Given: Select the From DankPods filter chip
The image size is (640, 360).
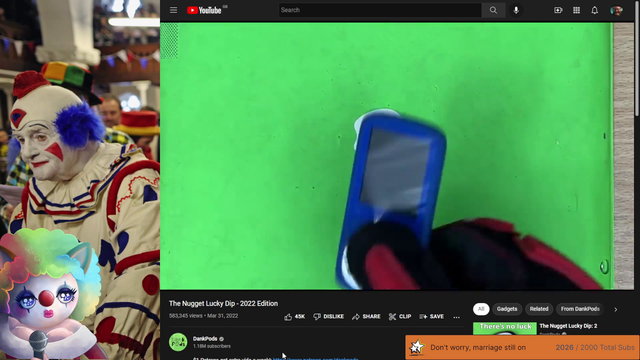Looking at the screenshot, I should 580,309.
